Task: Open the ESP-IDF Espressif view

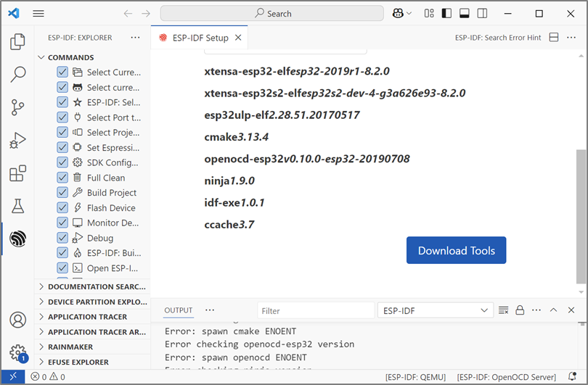Action: point(17,239)
